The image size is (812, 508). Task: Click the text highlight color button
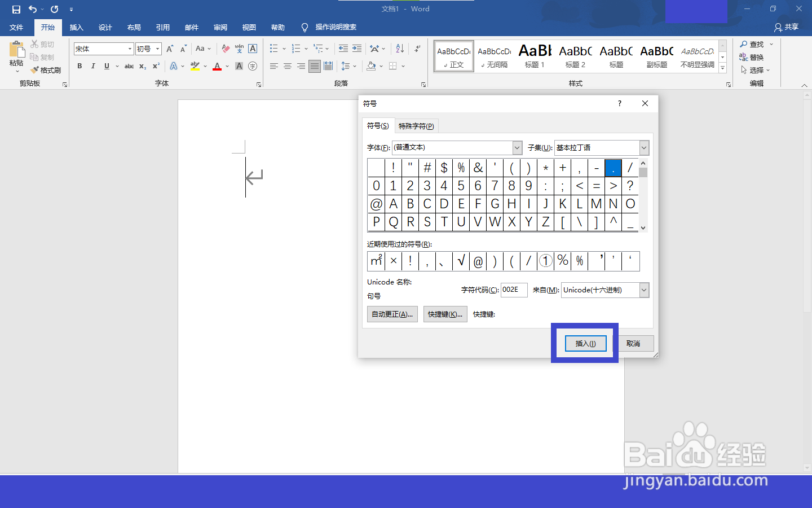click(x=195, y=66)
